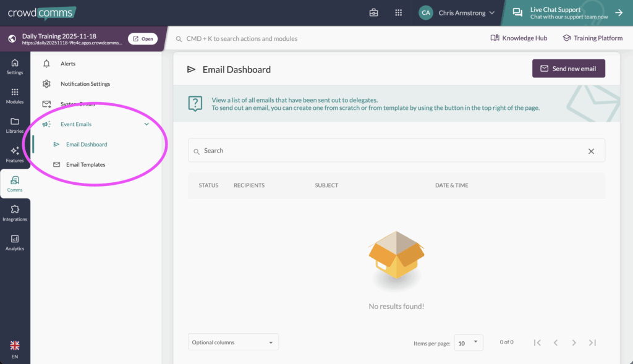Open Integrations puzzle icon
Viewport: 633px width, 364px height.
[x=15, y=213]
